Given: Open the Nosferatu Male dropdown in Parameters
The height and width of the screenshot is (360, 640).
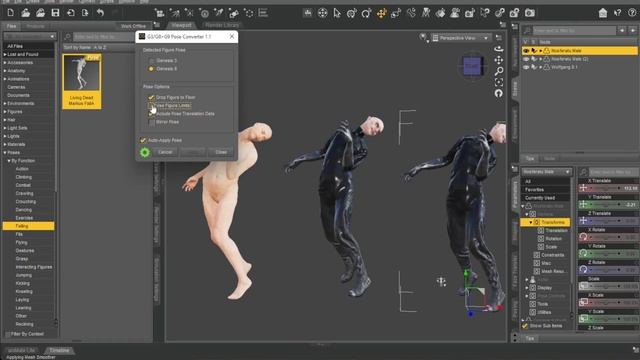Looking at the screenshot, I should pos(547,172).
